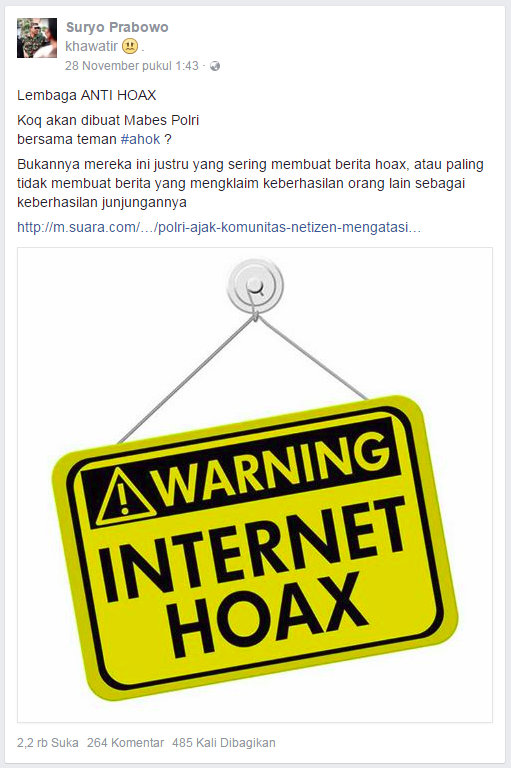Image resolution: width=511 pixels, height=768 pixels.
Task: Click the suction cup hook in the image
Action: point(255,285)
